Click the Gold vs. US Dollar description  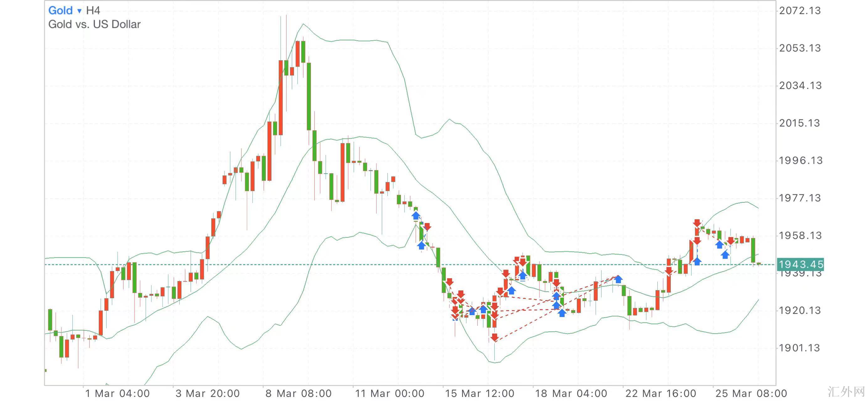coord(94,24)
